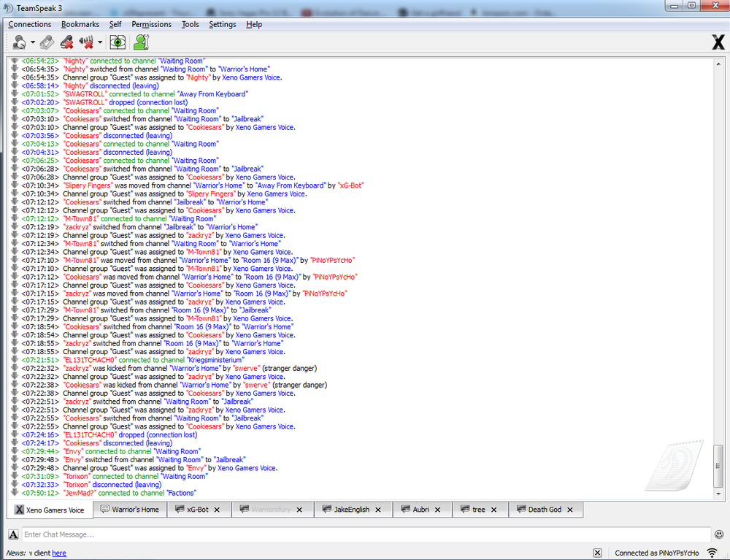Click the speech bubble icon on Warrior's Home tab
The height and width of the screenshot is (560, 730).
click(x=104, y=510)
